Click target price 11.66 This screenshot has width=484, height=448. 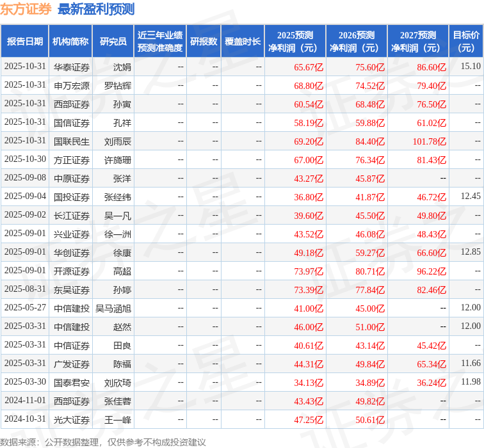coord(471,364)
